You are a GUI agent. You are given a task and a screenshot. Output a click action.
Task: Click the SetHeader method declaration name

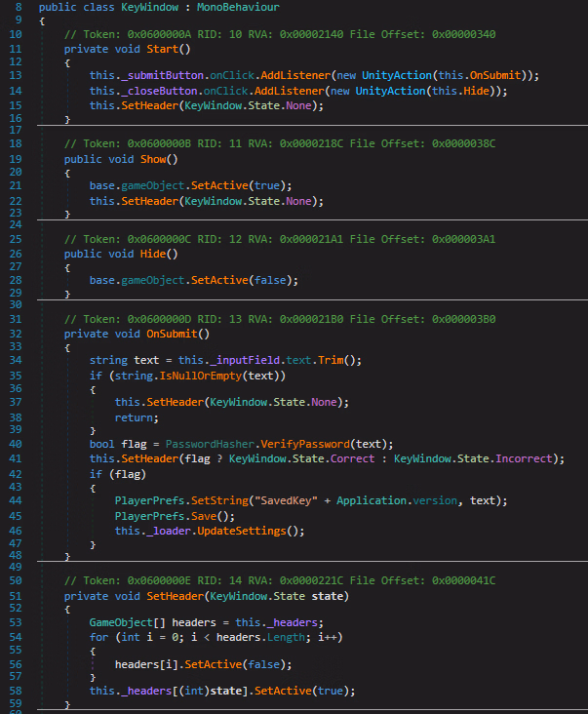[x=176, y=596]
